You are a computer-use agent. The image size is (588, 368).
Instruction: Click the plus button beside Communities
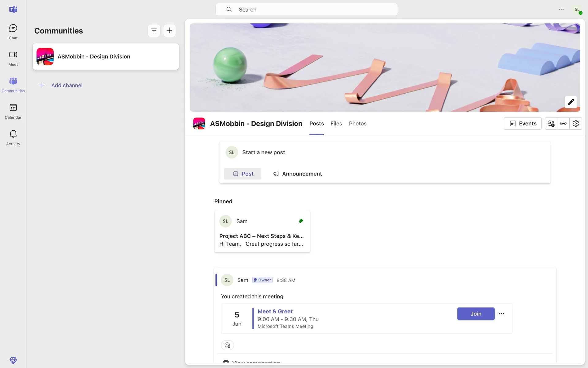coord(169,30)
